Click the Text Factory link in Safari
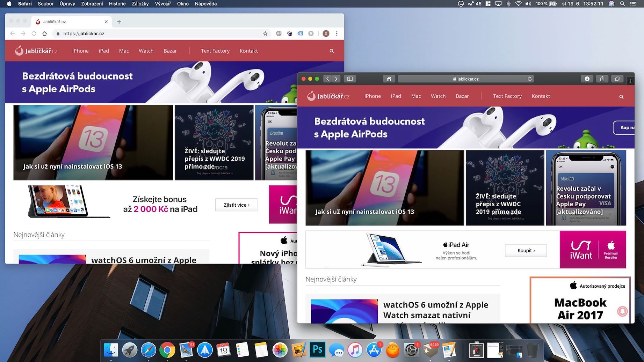The height and width of the screenshot is (362, 644). pyautogui.click(x=507, y=96)
